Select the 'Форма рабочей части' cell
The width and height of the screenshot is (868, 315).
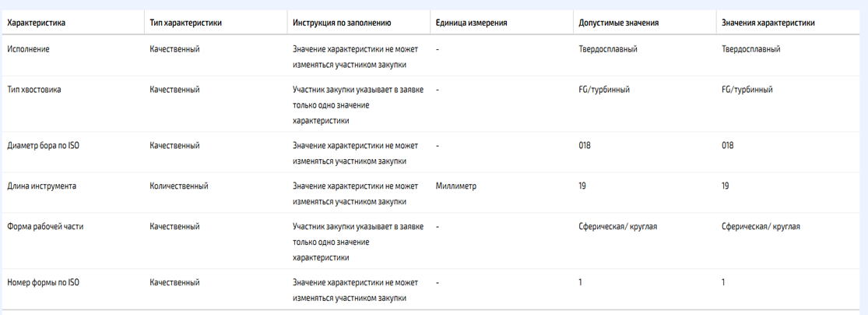click(x=45, y=226)
